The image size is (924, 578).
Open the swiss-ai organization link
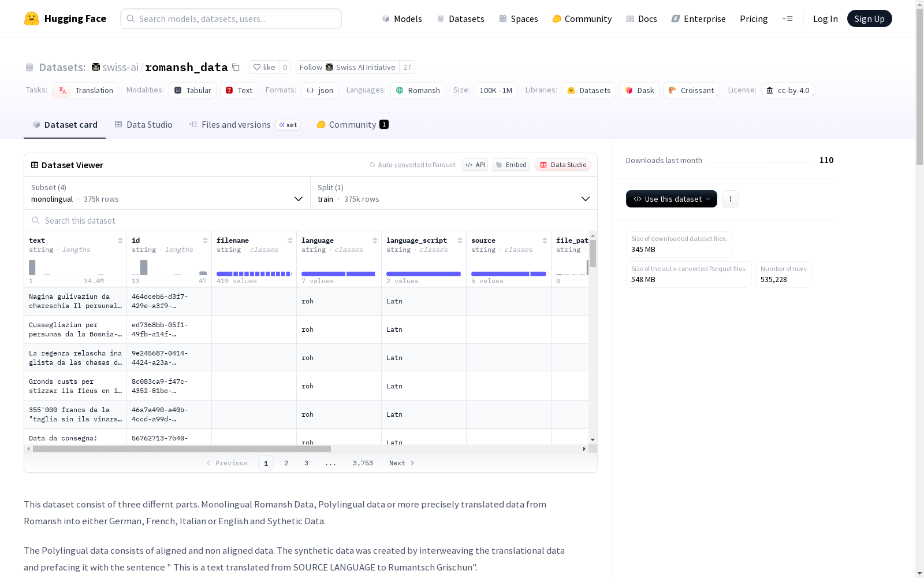(x=121, y=67)
